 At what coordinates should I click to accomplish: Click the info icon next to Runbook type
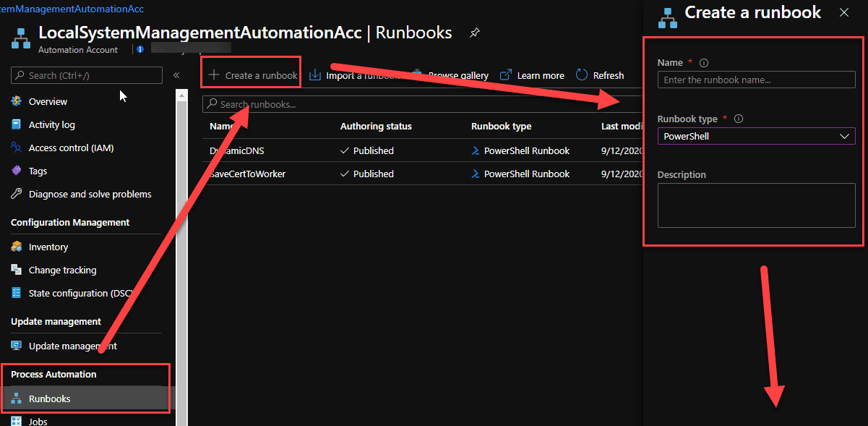pos(739,119)
